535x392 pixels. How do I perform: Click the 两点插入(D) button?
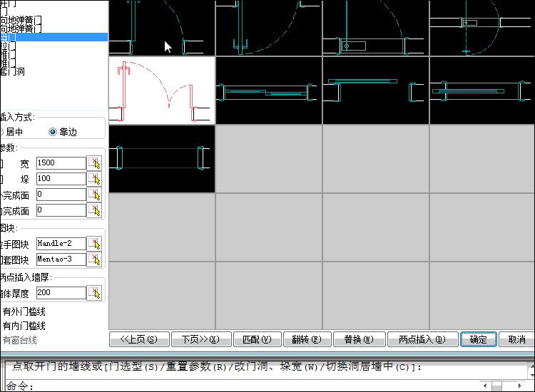[422, 339]
